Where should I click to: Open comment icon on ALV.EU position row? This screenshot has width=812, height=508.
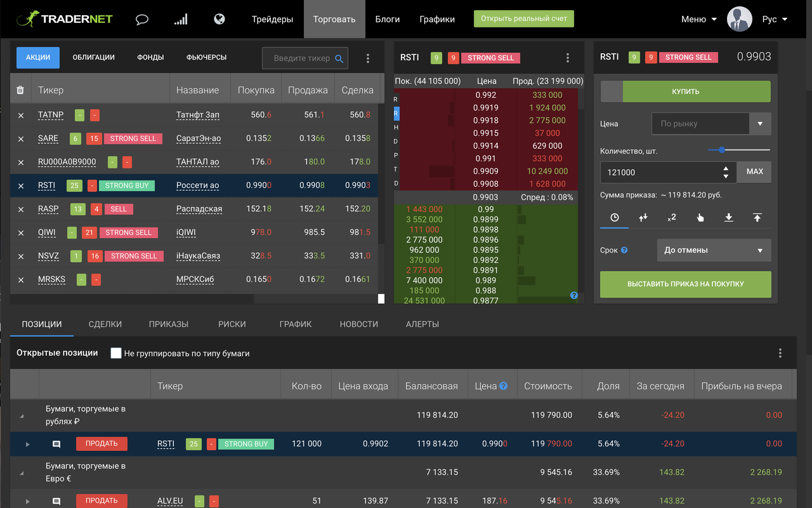(56, 501)
